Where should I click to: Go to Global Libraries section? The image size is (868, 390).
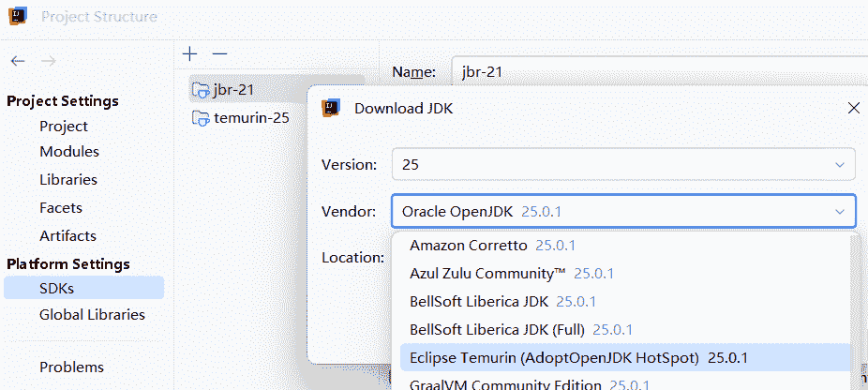tap(92, 315)
